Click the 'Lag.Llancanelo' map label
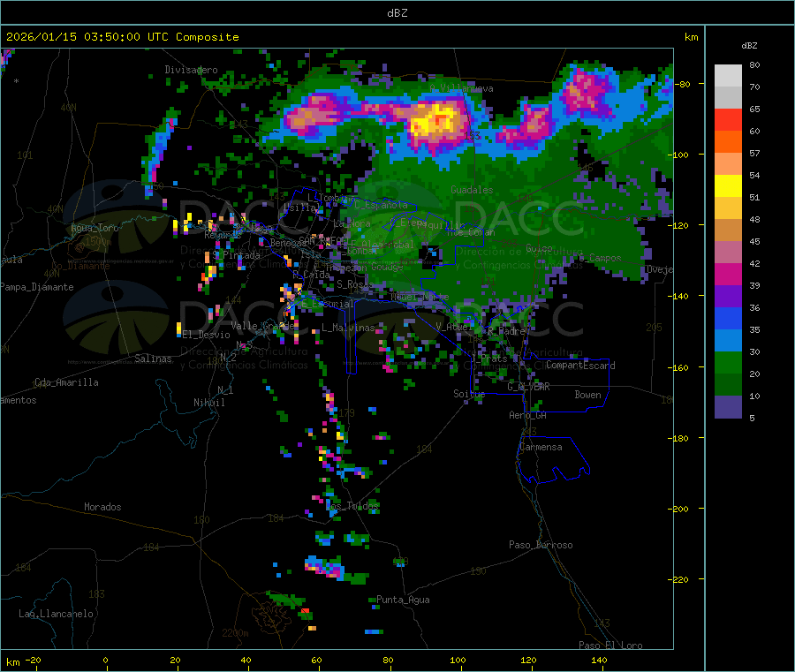Screen dimensions: 795x672 tap(57, 615)
